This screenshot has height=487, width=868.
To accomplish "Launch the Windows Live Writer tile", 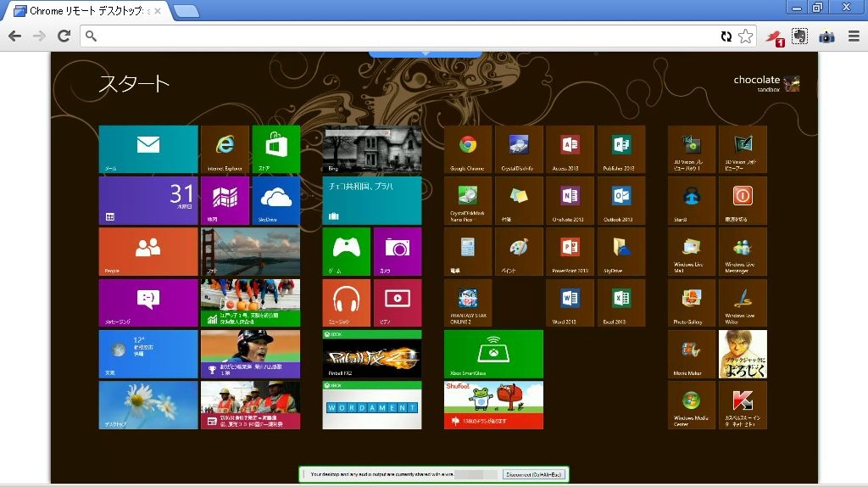I will (743, 303).
